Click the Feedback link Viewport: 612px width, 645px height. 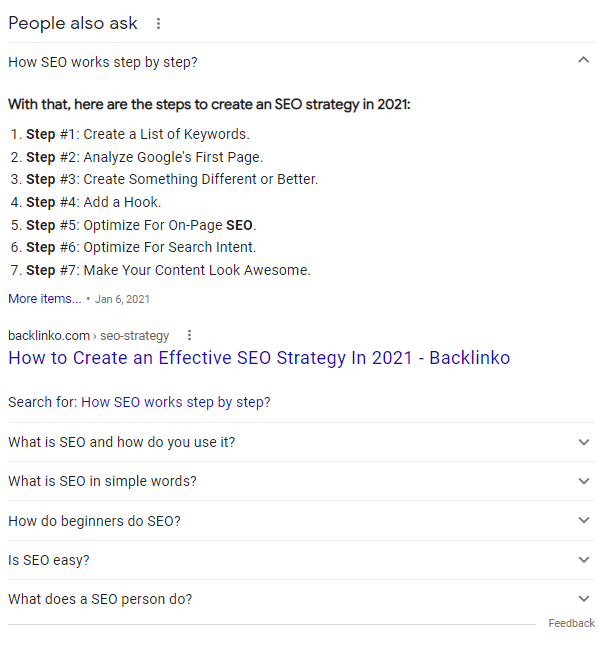pyautogui.click(x=571, y=623)
